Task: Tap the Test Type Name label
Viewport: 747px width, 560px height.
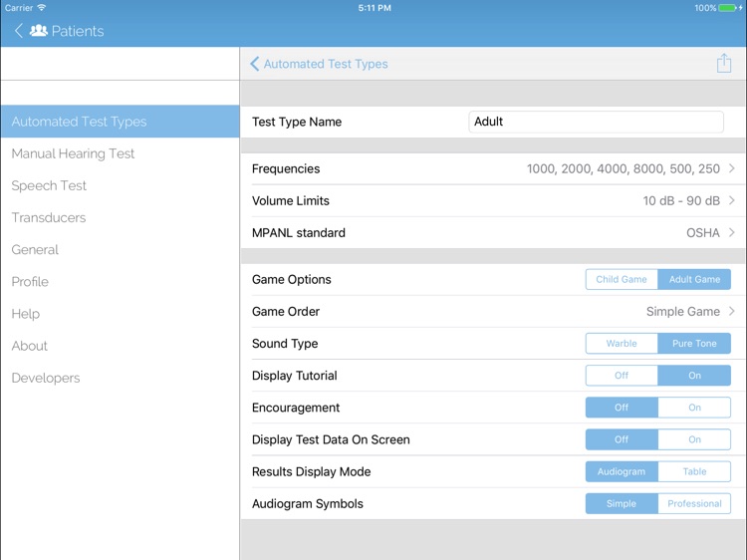Action: [297, 122]
